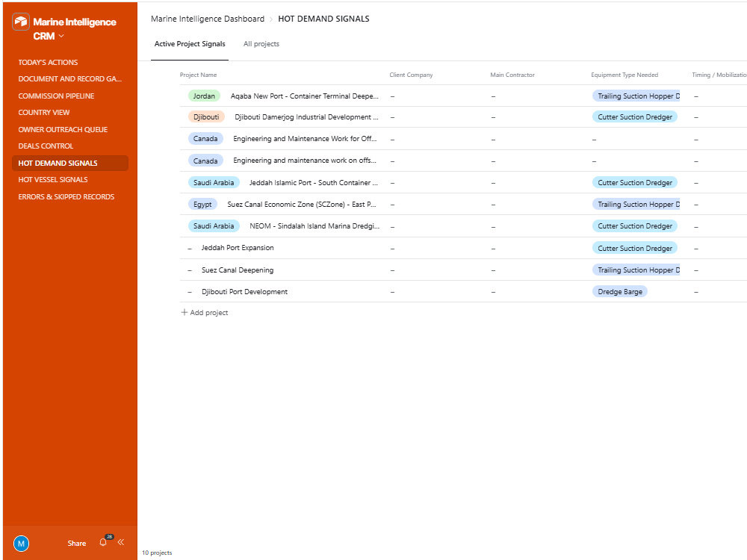Click the plus icon beside Add project
This screenshot has height=560, width=747.
point(185,312)
